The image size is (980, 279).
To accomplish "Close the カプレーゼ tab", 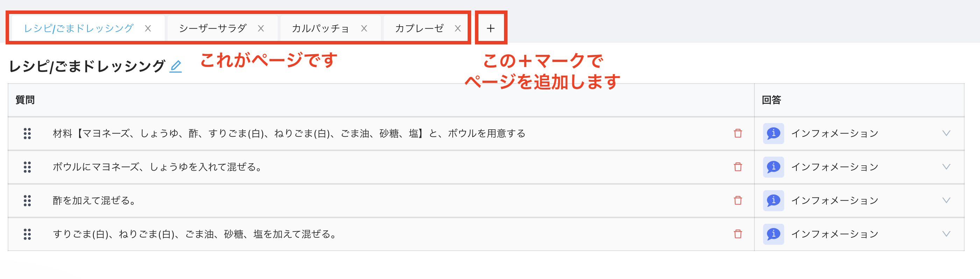I will pos(458,29).
